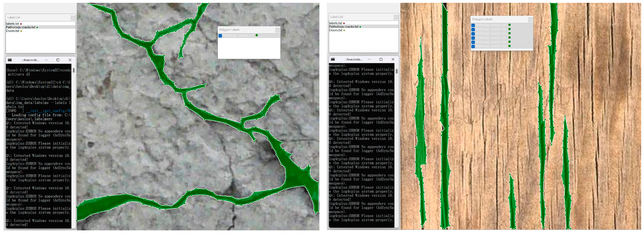
Task: Close the Label List panel beside concrete image
Action: pos(73,18)
